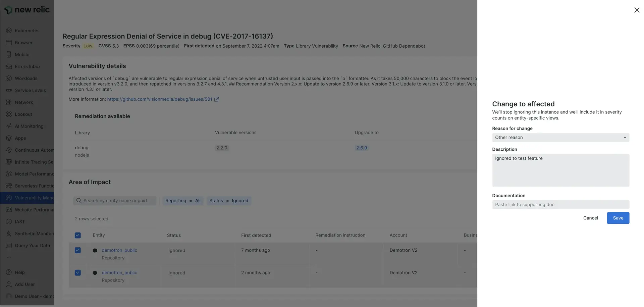
Task: Open Model Performance icon
Action: pos(9,174)
